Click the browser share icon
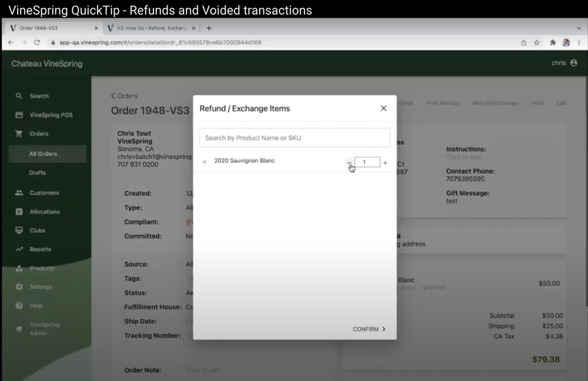The image size is (588, 381). [523, 43]
